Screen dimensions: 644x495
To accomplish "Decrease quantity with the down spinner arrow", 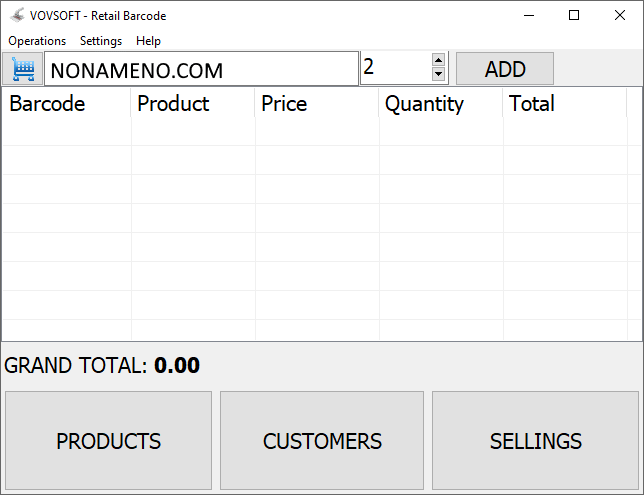I will 438,75.
